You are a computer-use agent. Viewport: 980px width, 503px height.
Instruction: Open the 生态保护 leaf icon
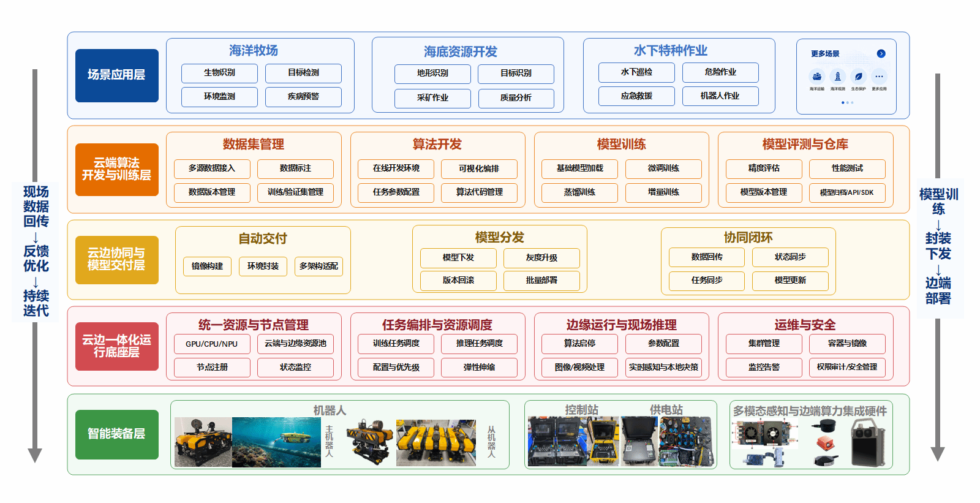click(x=858, y=77)
